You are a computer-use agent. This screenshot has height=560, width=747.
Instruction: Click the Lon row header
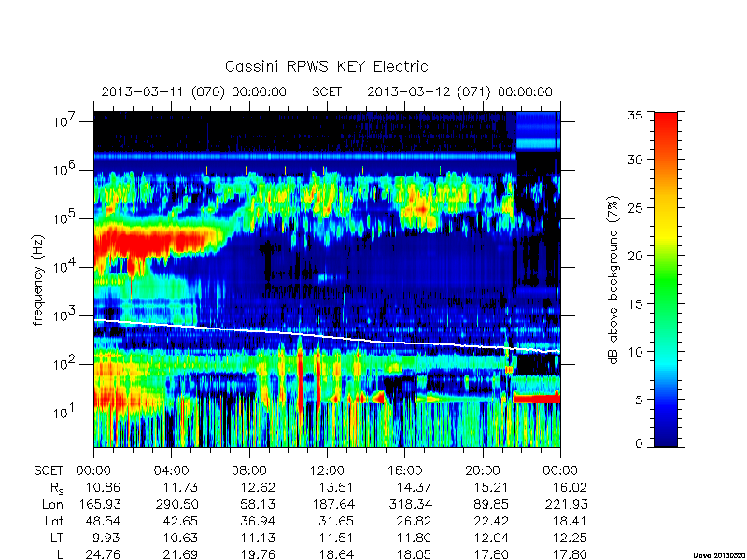pos(53,504)
